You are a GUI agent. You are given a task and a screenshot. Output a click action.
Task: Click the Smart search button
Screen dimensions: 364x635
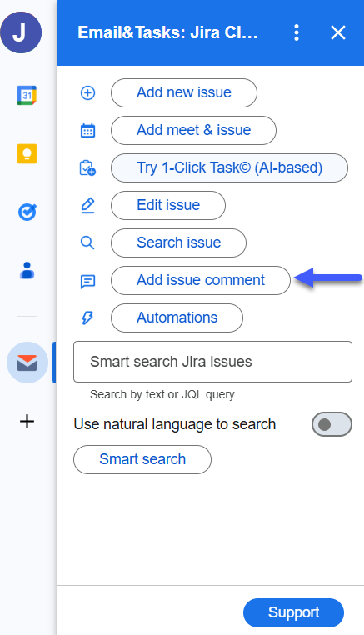(142, 460)
